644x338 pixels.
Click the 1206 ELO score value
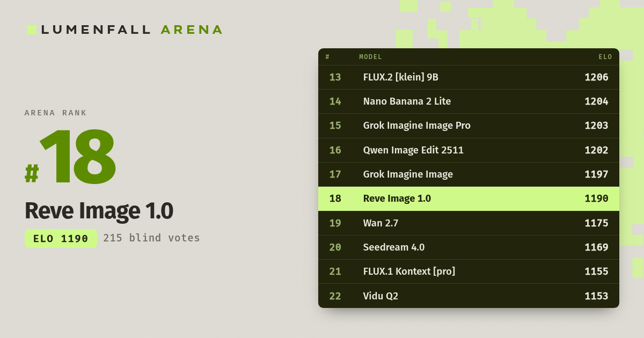pyautogui.click(x=596, y=77)
